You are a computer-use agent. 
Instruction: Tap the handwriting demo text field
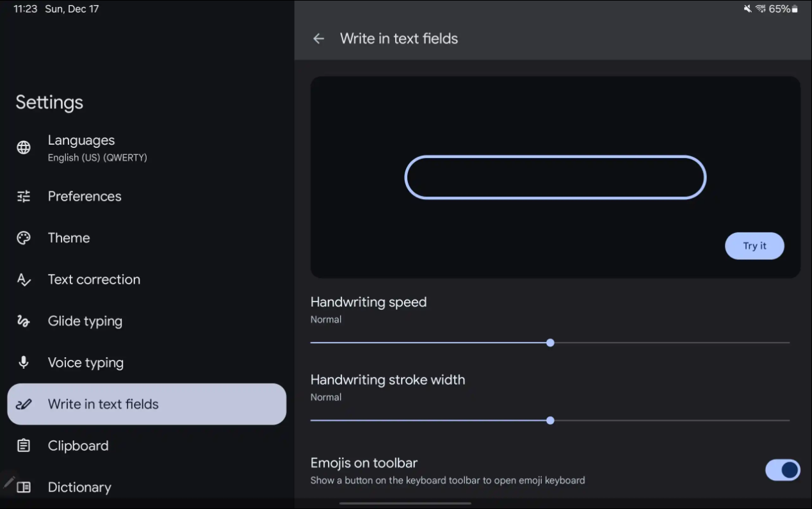(x=555, y=177)
